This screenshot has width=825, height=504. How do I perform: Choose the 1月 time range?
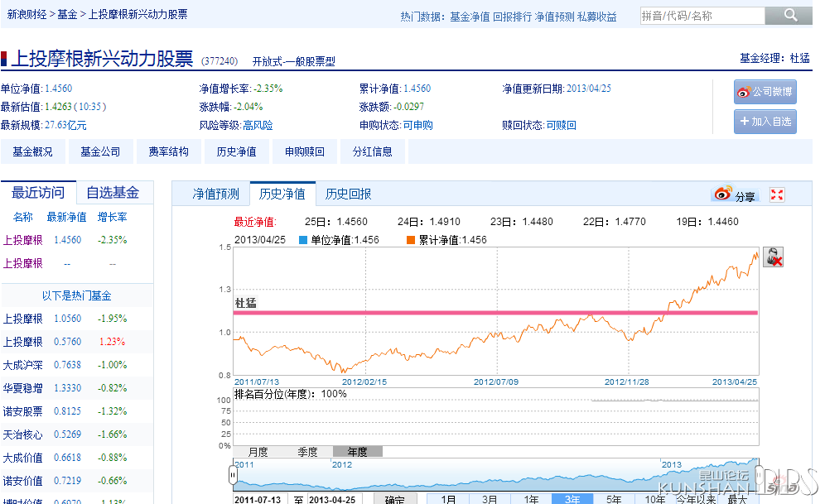448,499
